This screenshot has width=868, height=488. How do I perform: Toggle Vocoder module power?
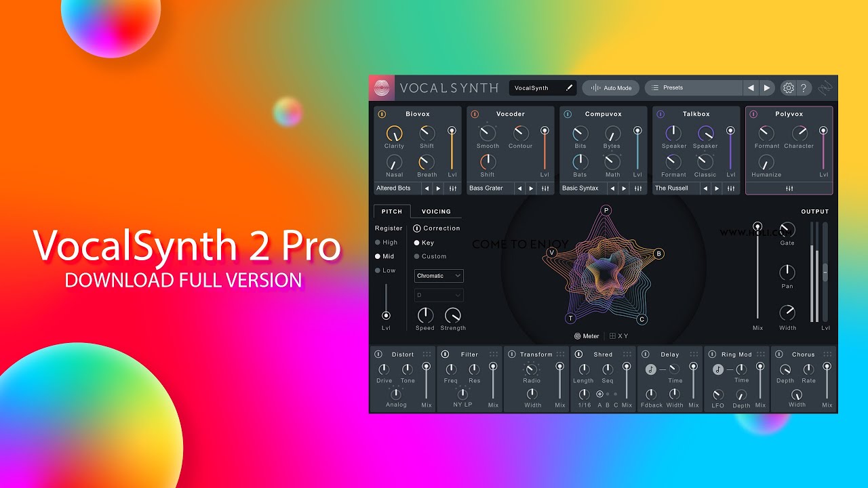pos(475,115)
